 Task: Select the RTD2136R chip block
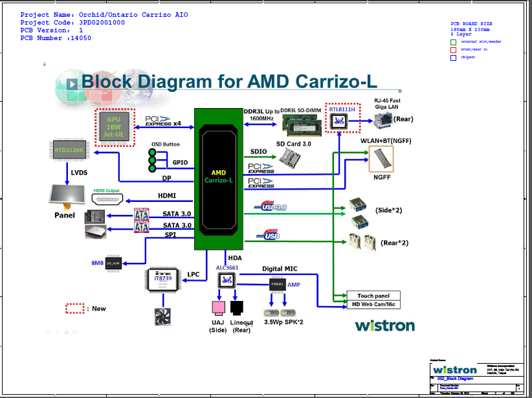69,149
